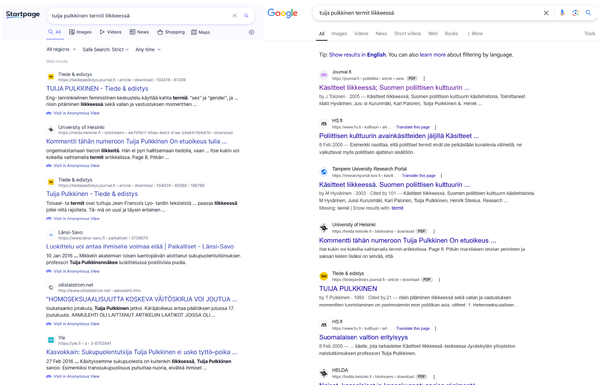
Task: Click the Tiede & edistys favicon in Google
Action: click(324, 276)
